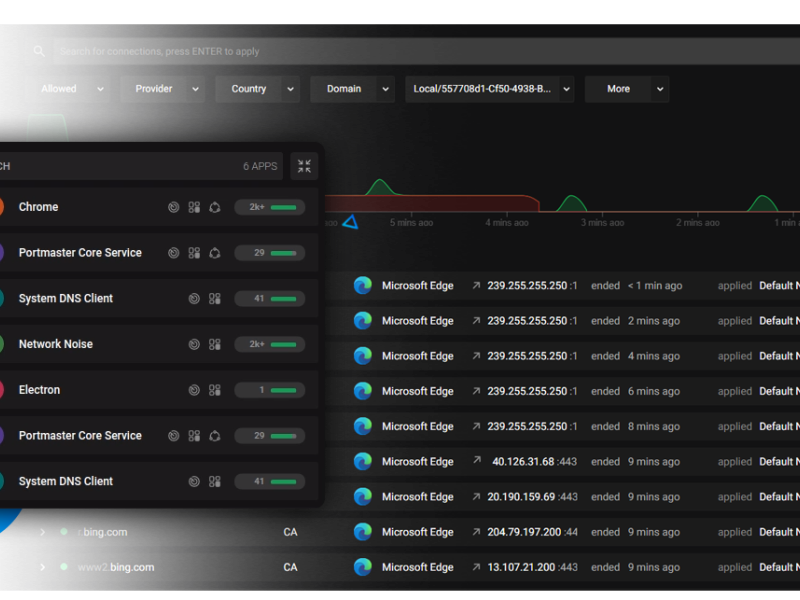Click the outbound arrow icon before 204.79.197.200
This screenshot has width=800, height=600.
476,532
